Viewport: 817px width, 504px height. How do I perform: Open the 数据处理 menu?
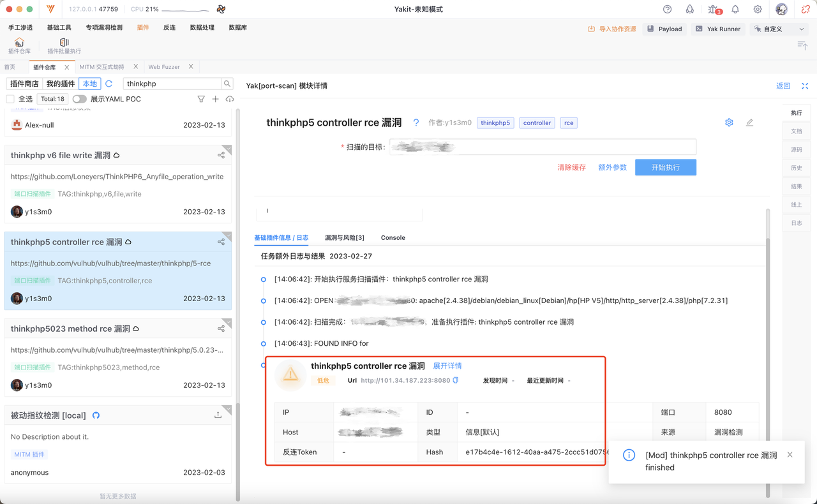(202, 27)
